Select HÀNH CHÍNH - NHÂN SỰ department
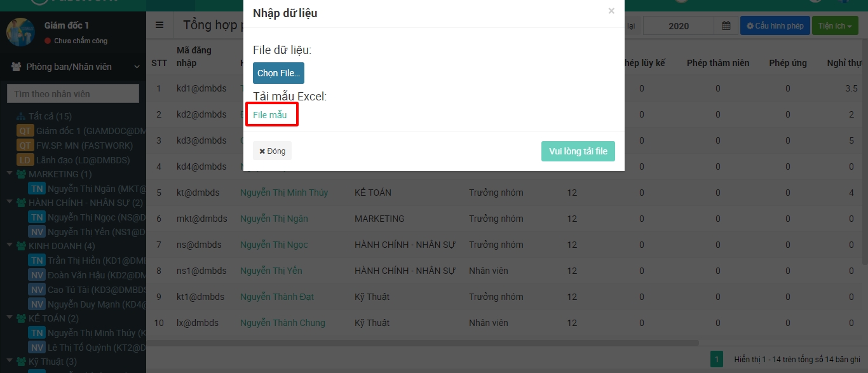Screen dimensions: 868x373 point(85,203)
